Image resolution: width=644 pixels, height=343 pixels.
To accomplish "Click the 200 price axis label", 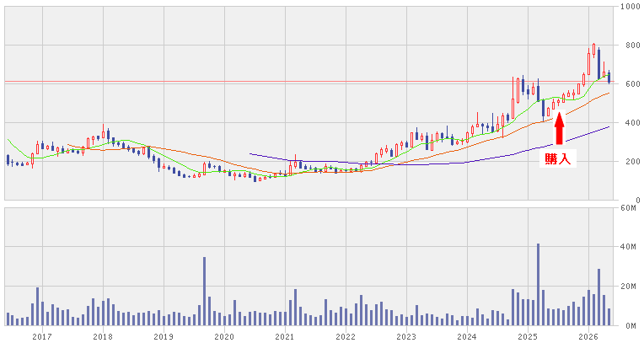I will [633, 162].
